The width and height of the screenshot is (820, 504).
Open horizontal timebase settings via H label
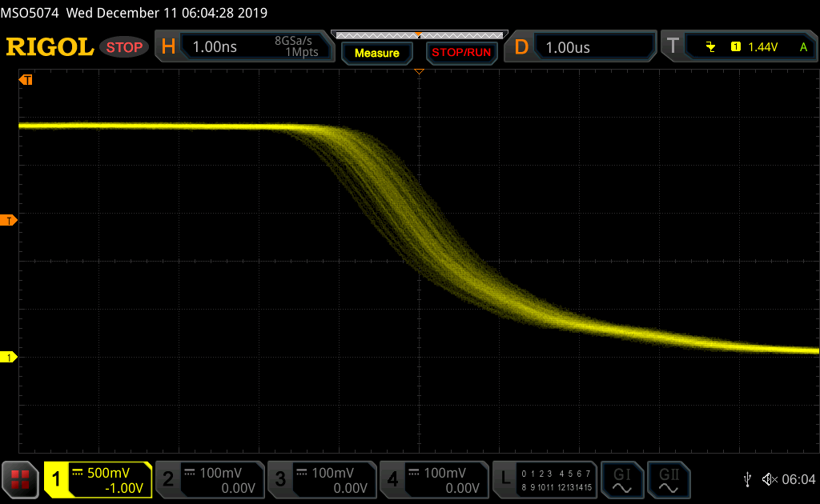168,47
